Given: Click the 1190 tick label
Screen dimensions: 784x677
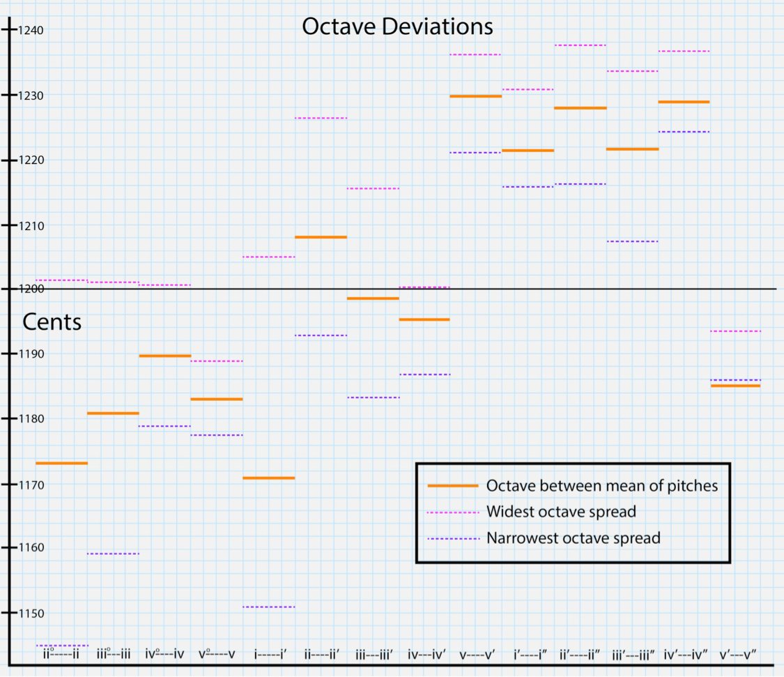Looking at the screenshot, I should (x=31, y=353).
